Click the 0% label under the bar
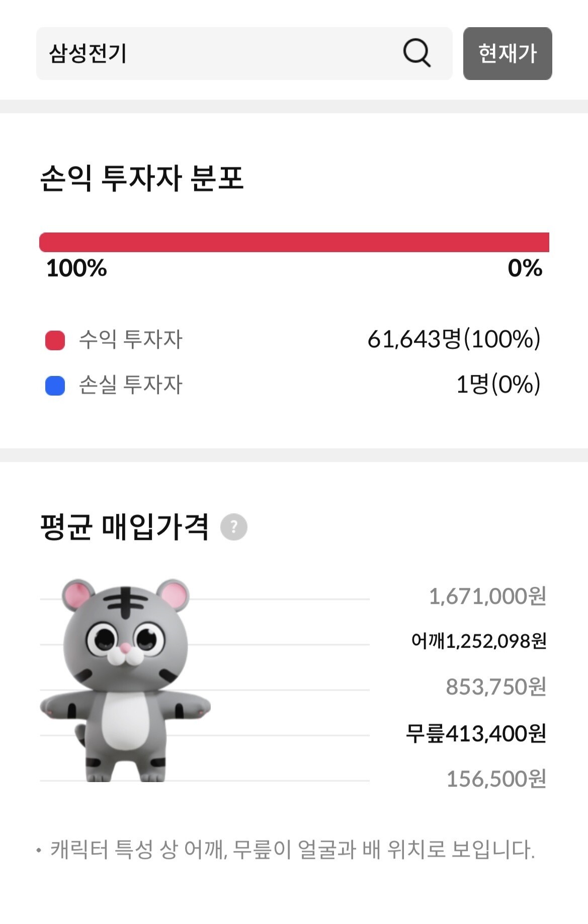 tap(525, 268)
